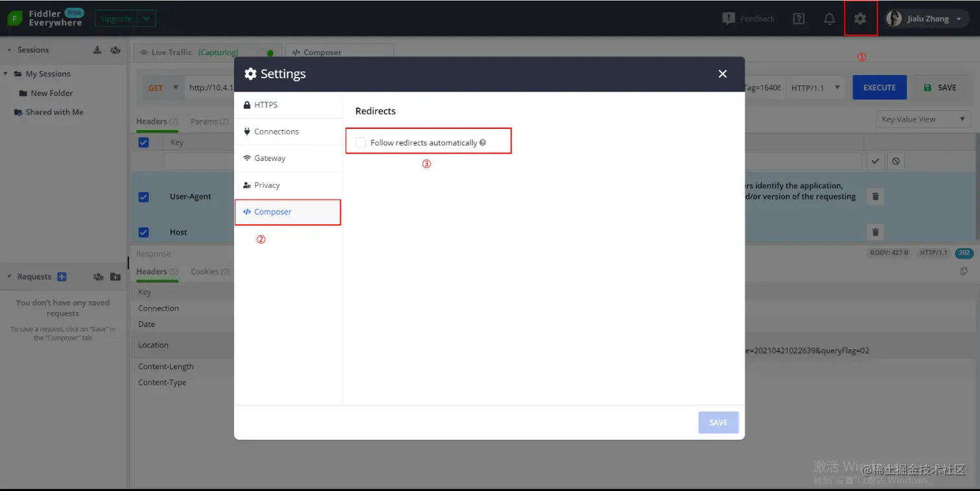Viewport: 980px width, 491px height.
Task: Click the EXECUTE button
Action: click(880, 87)
